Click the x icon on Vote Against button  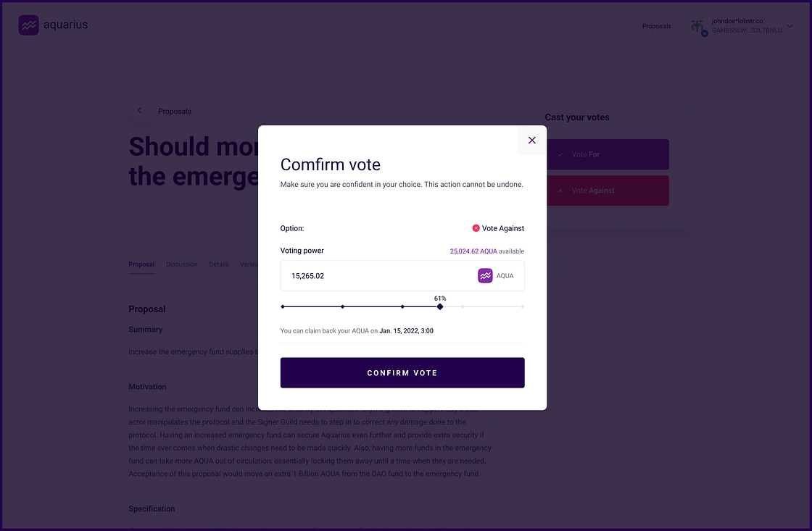point(560,191)
